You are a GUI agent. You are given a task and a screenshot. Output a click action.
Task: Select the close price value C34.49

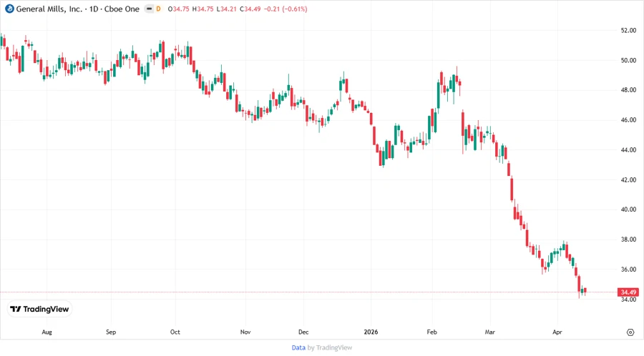(250, 9)
